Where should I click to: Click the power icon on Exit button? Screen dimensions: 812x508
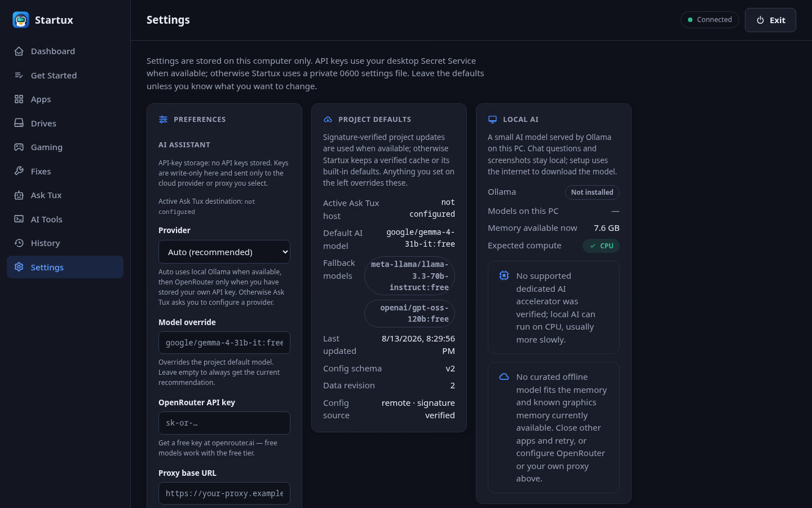click(760, 20)
